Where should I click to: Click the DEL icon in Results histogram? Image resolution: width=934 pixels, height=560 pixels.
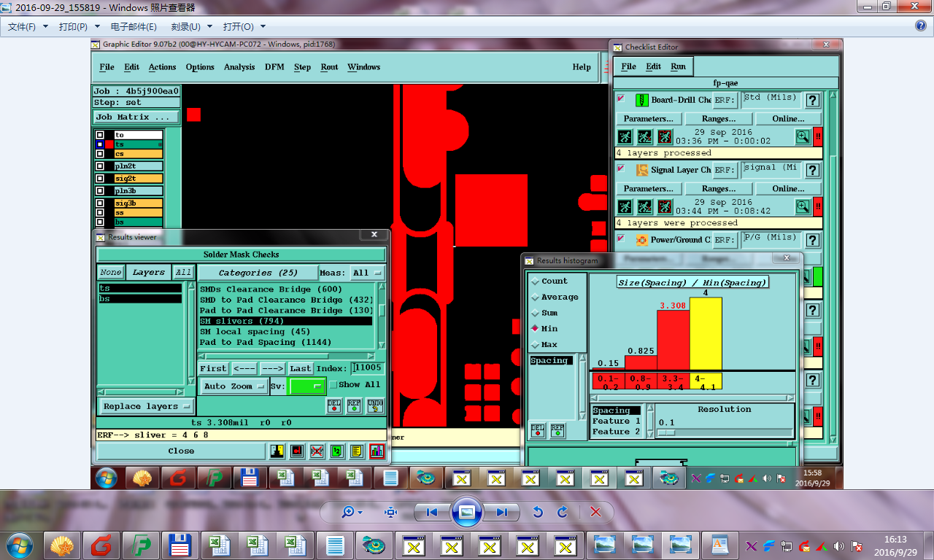[x=538, y=430]
